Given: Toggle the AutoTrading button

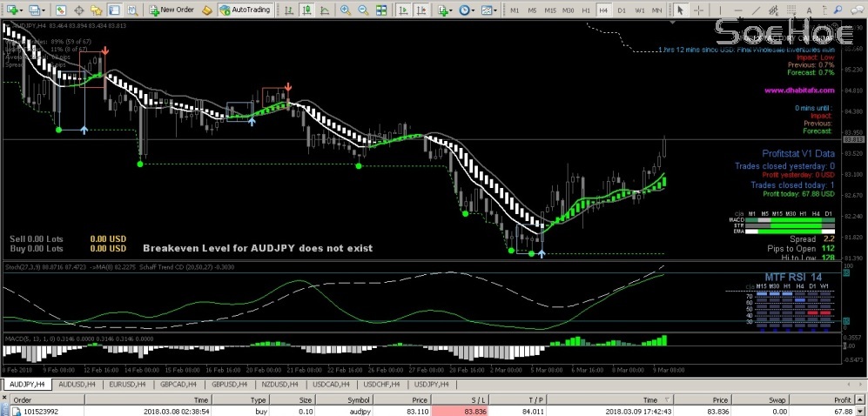Looking at the screenshot, I should tap(244, 10).
